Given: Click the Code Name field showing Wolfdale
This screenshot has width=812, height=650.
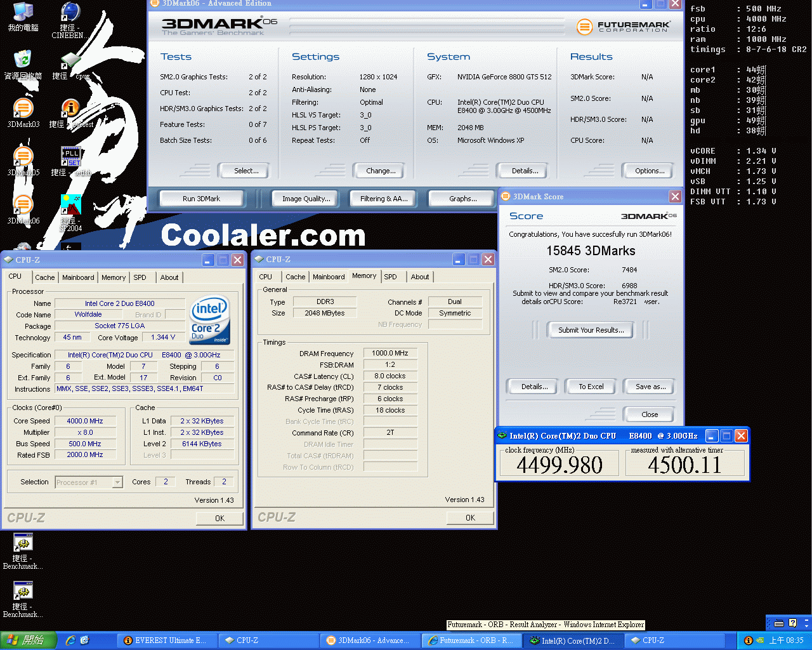Looking at the screenshot, I should tap(88, 314).
